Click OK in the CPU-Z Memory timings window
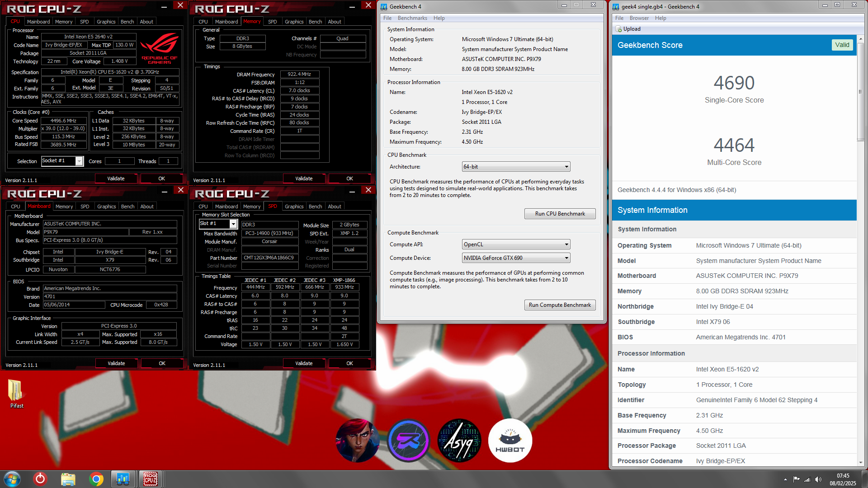Screen dimensions: 868x488 (349, 178)
